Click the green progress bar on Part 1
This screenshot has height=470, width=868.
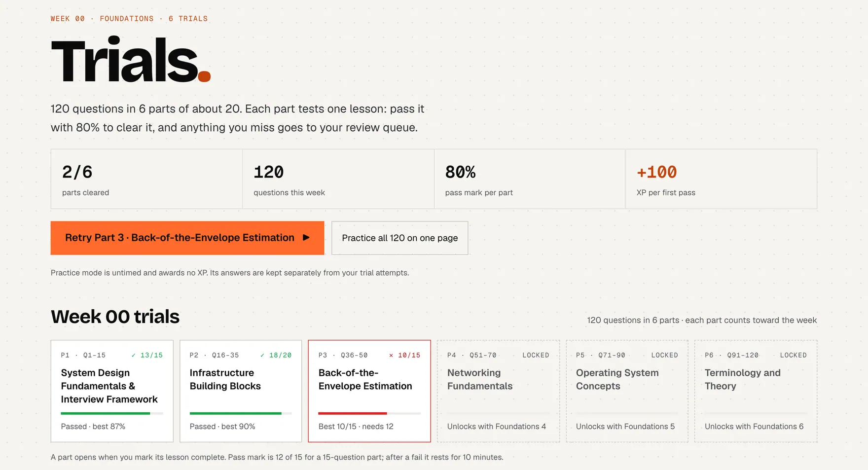coord(106,413)
